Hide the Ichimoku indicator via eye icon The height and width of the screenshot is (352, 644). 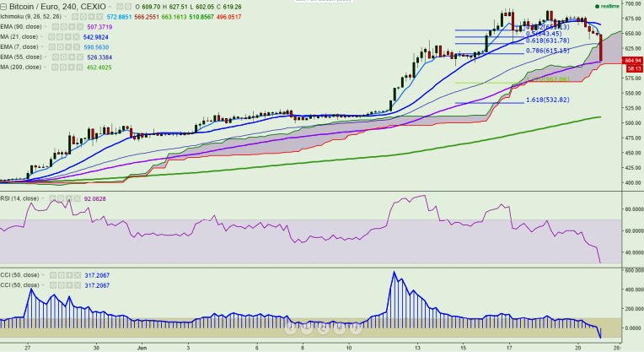pyautogui.click(x=75, y=16)
